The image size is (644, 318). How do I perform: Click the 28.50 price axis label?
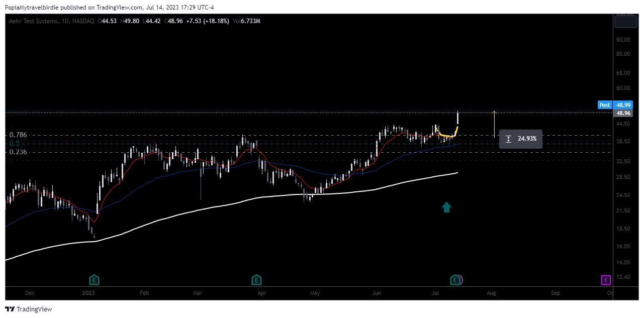[623, 177]
